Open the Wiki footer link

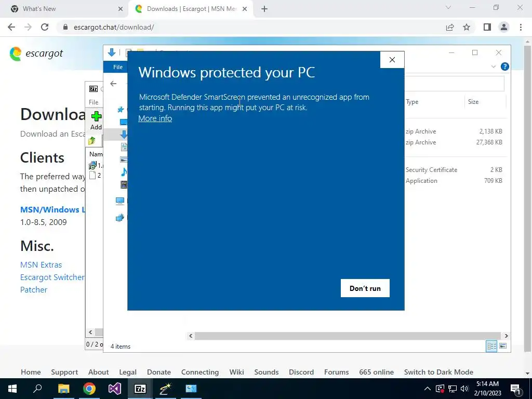236,372
